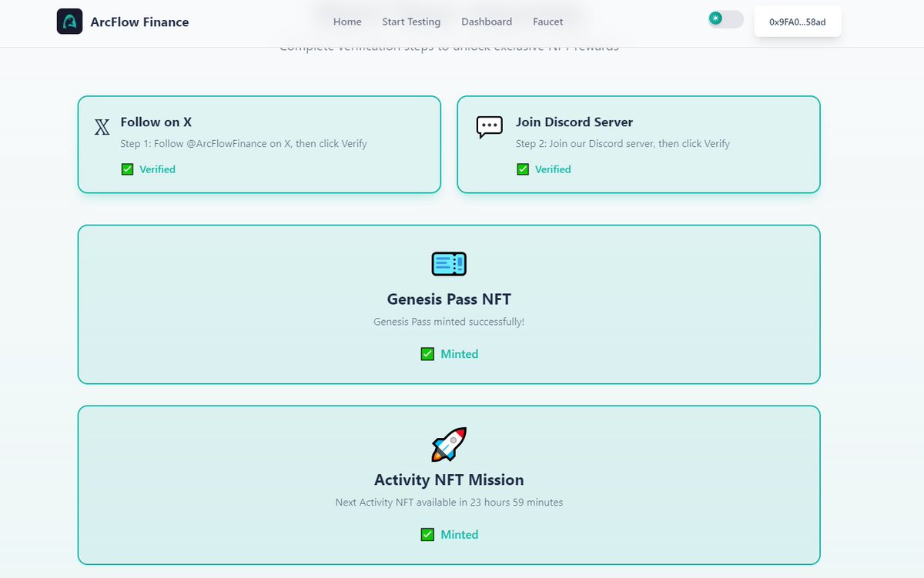The image size is (924, 578).
Task: Click the ArcFlow Finance logo icon
Action: [x=69, y=22]
